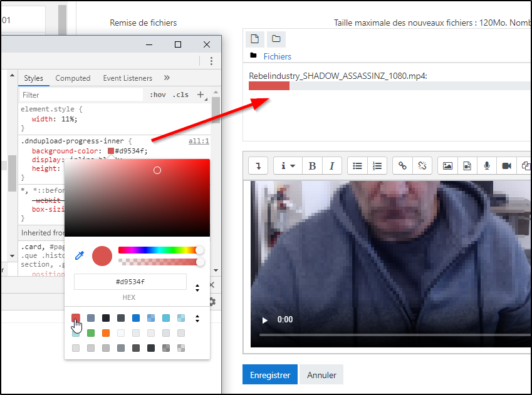This screenshot has width=532, height=395.
Task: Toggle the .cls class editor
Action: tap(180, 95)
